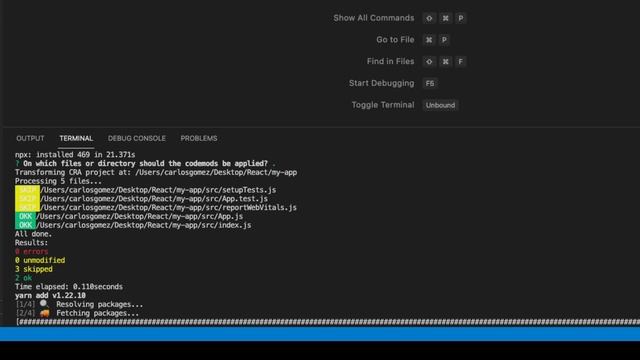Image resolution: width=640 pixels, height=360 pixels.
Task: Click the F5 key badge
Action: click(430, 83)
